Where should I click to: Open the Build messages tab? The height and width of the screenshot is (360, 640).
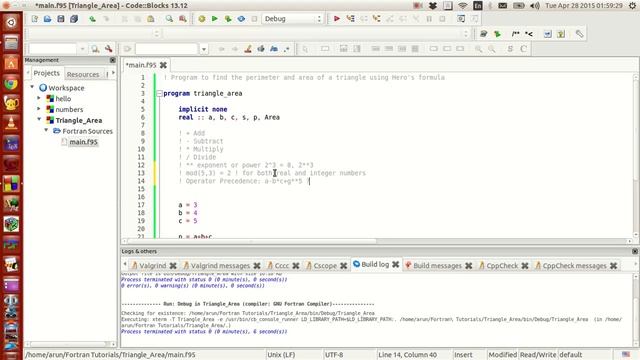point(437,266)
